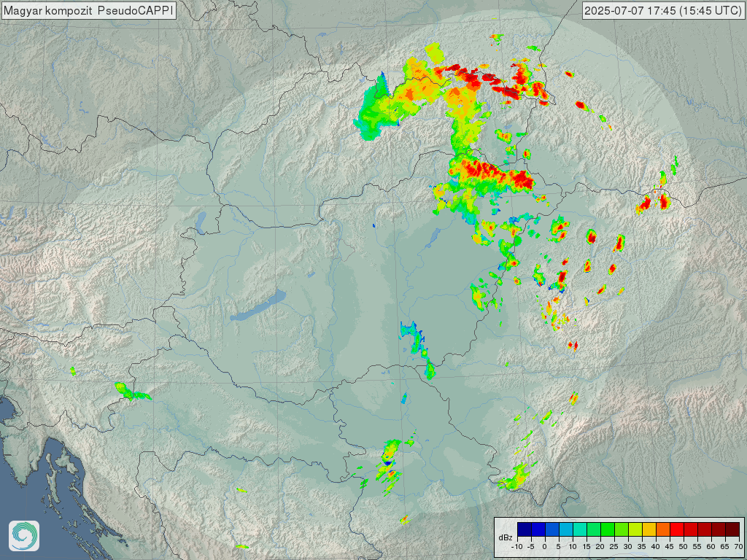This screenshot has width=747, height=560.
Task: Click the "-10" legend scale label
Action: pos(517,547)
